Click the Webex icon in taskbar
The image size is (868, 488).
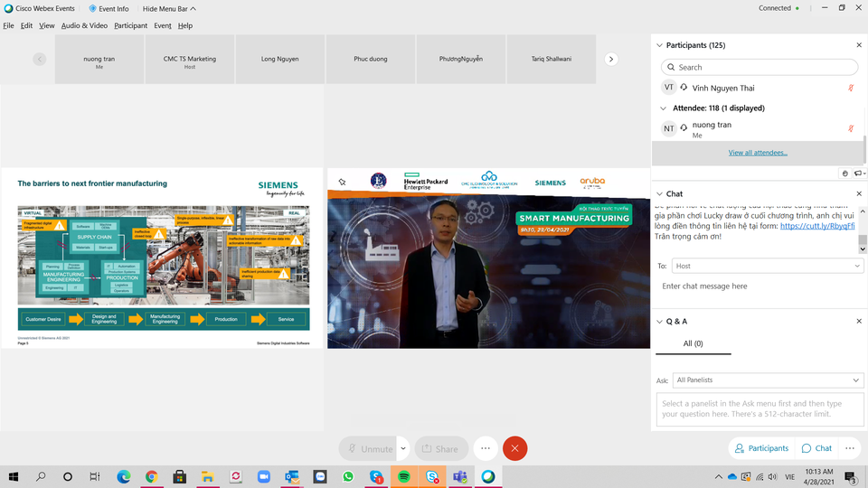point(488,476)
